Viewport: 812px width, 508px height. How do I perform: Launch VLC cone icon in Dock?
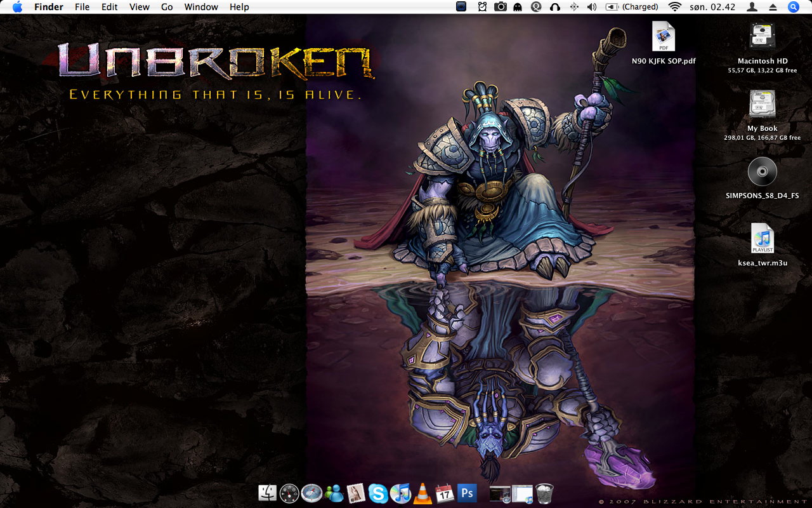point(422,493)
